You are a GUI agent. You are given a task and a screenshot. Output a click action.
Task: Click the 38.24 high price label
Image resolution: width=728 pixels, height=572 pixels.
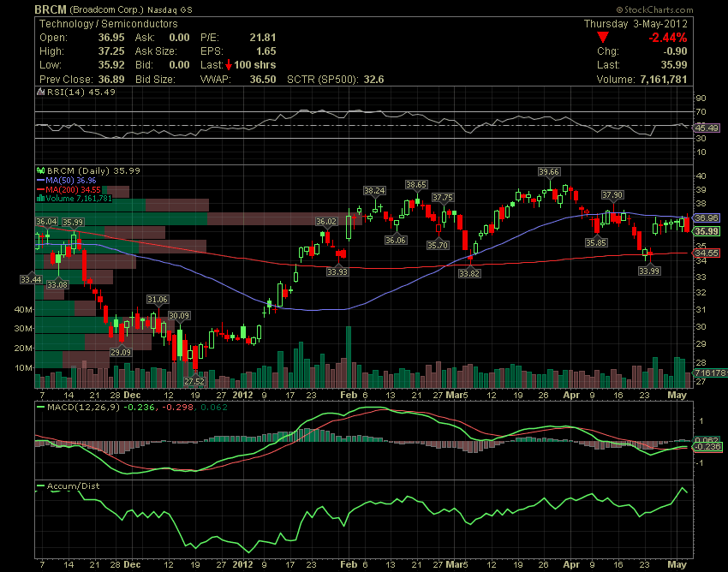tap(374, 190)
